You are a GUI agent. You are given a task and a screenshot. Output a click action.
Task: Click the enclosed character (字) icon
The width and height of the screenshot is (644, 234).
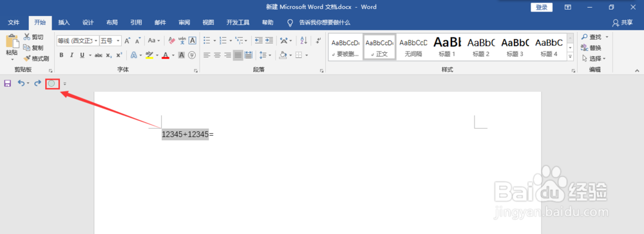[x=192, y=55]
